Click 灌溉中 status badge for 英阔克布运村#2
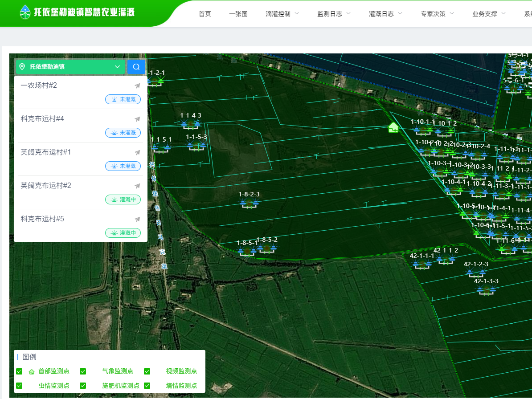Viewport: 532px width, 399px height. [x=123, y=199]
